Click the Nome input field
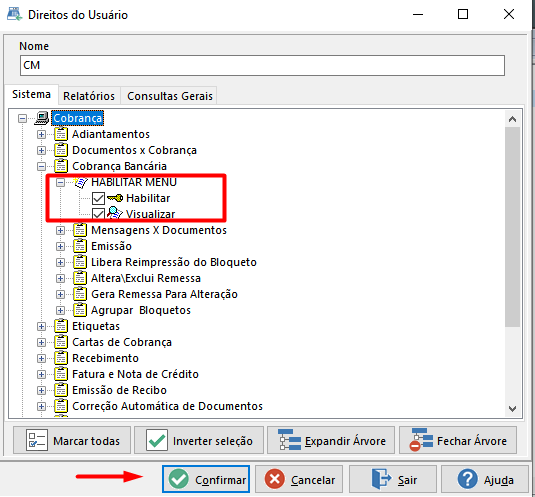This screenshot has height=497, width=535. tap(262, 65)
